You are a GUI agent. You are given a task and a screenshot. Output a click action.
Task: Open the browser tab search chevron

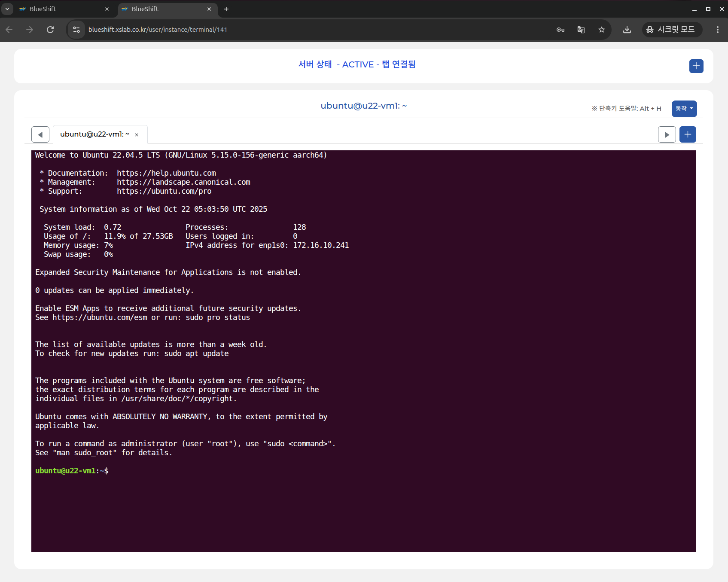[7, 9]
